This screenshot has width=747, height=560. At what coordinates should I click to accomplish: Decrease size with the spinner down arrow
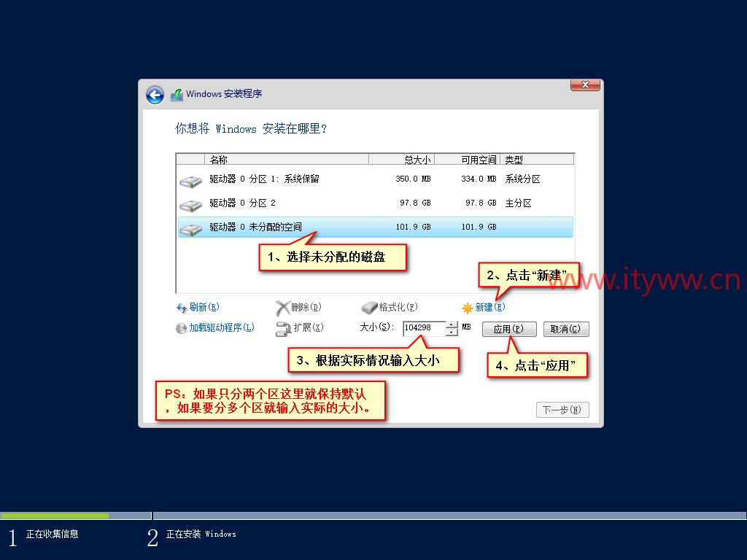[452, 332]
